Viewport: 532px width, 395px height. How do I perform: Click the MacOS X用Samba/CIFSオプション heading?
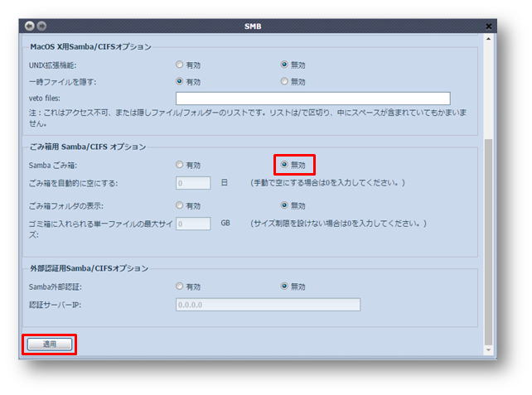click(x=90, y=47)
